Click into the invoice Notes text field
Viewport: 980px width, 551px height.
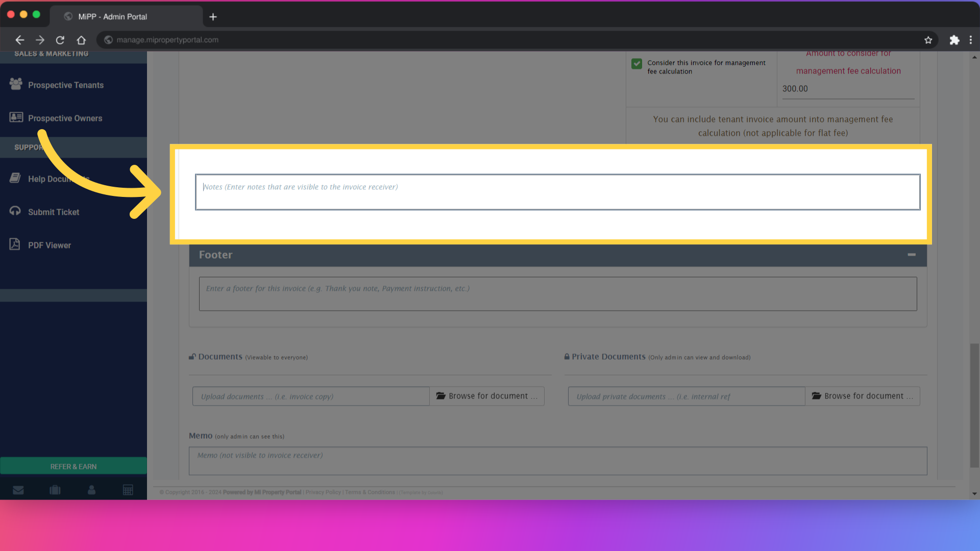tap(557, 192)
